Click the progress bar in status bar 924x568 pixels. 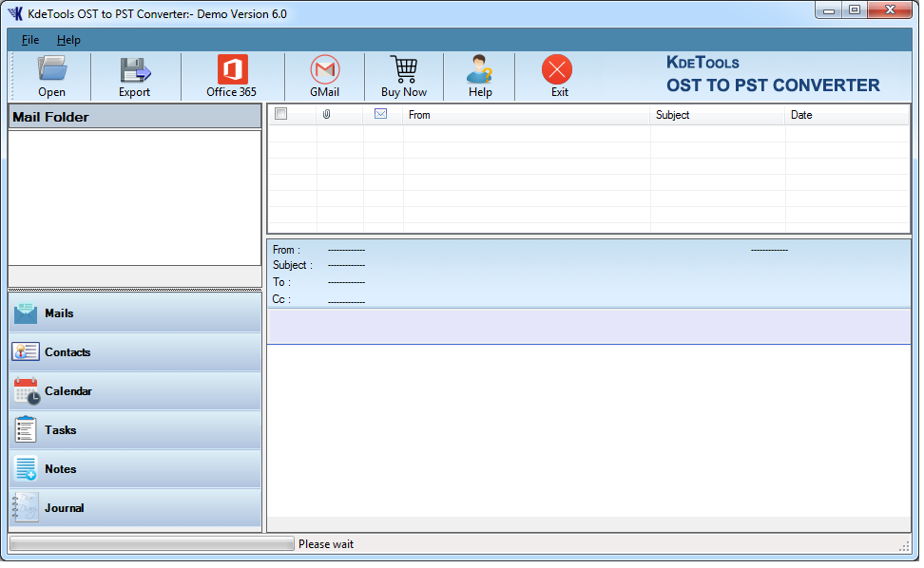point(152,545)
